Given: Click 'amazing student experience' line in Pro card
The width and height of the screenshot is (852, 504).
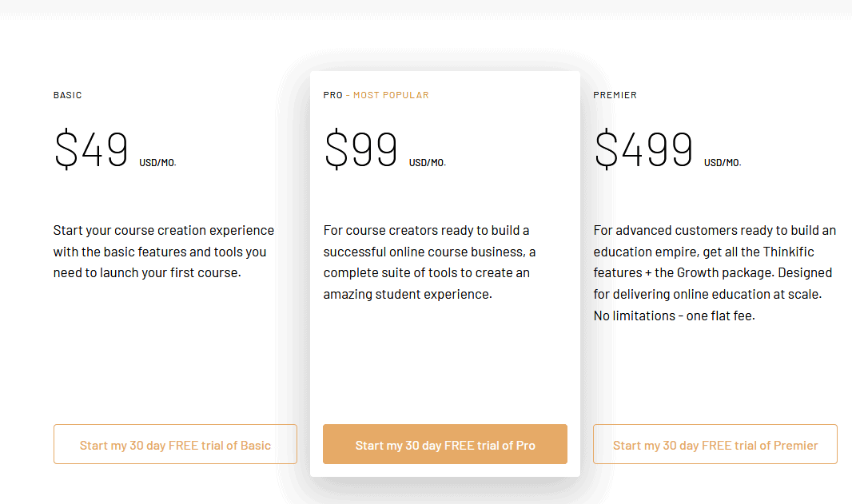Looking at the screenshot, I should coord(408,295).
